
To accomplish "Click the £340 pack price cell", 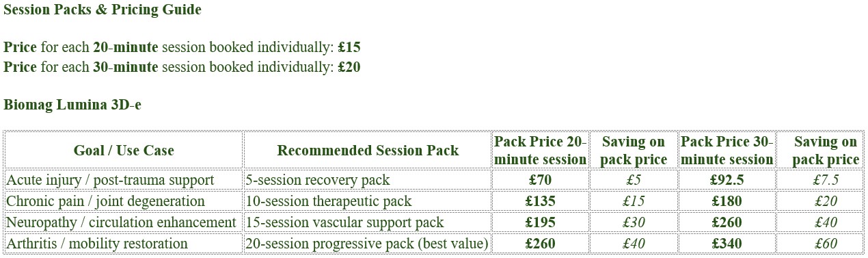I will pyautogui.click(x=727, y=244).
